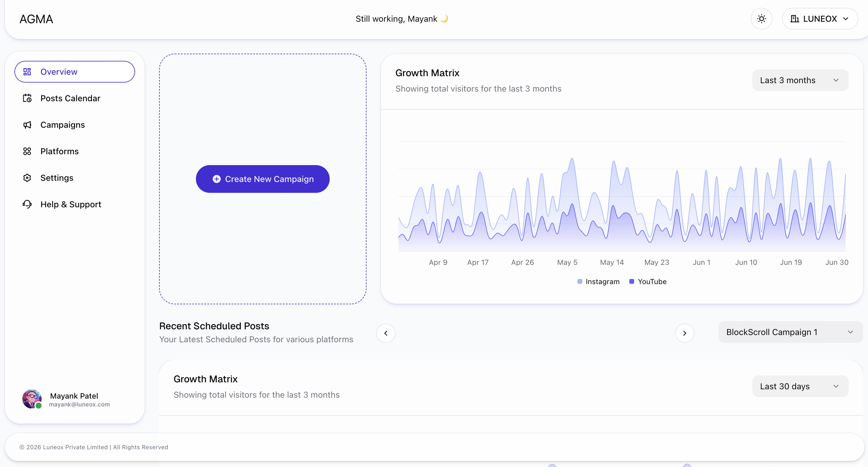Click Mayank Patel's profile avatar

[32, 399]
